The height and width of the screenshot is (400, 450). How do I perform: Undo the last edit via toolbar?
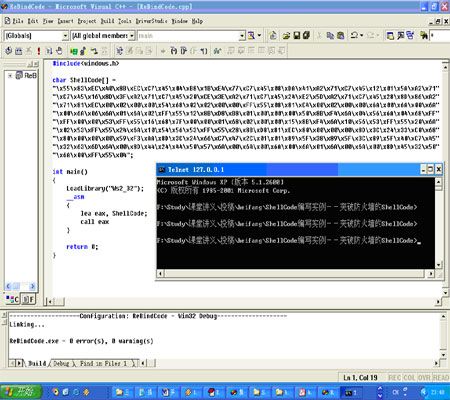[x=354, y=35]
